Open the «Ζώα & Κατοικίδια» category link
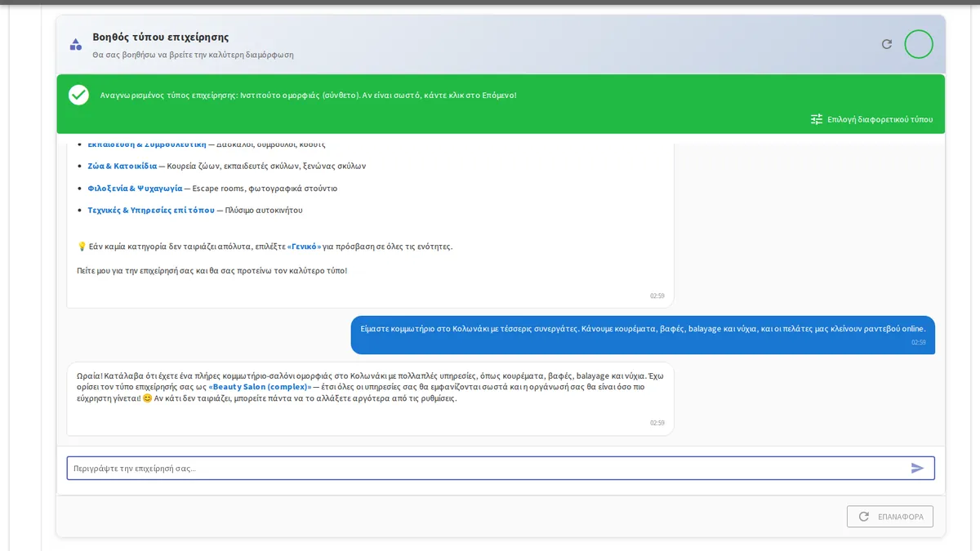This screenshot has width=980, height=551. (x=122, y=166)
